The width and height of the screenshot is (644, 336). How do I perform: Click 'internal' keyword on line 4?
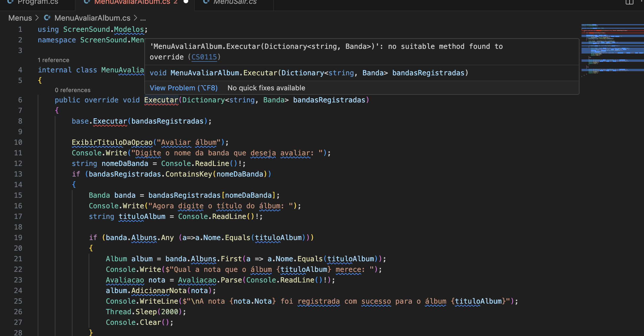pos(55,70)
